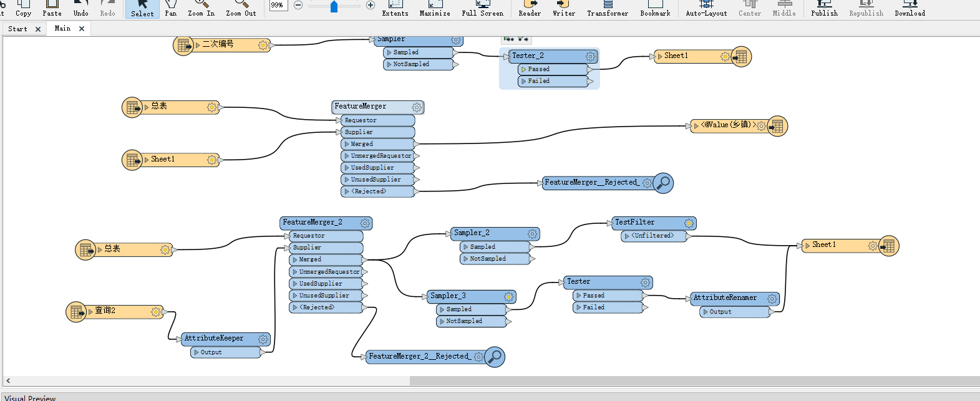Open Sampler_3 settings gear icon
Image resolution: width=980 pixels, height=401 pixels.
coord(509,296)
